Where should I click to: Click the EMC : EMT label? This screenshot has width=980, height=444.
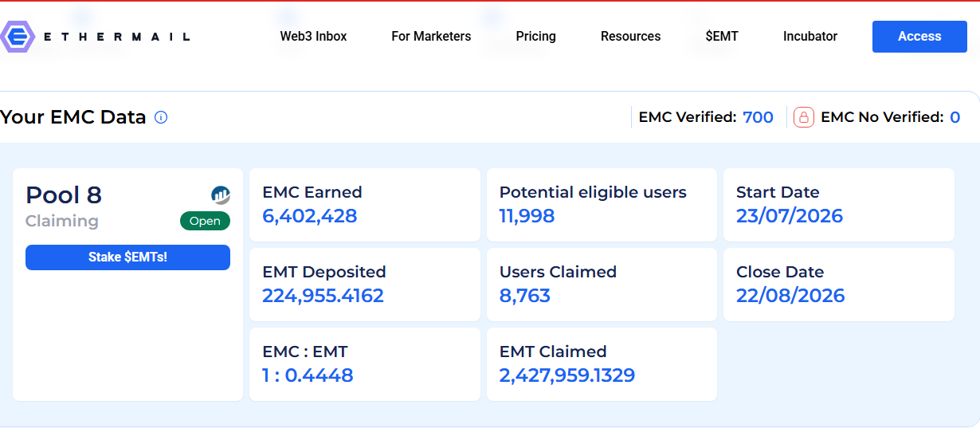[x=305, y=352]
